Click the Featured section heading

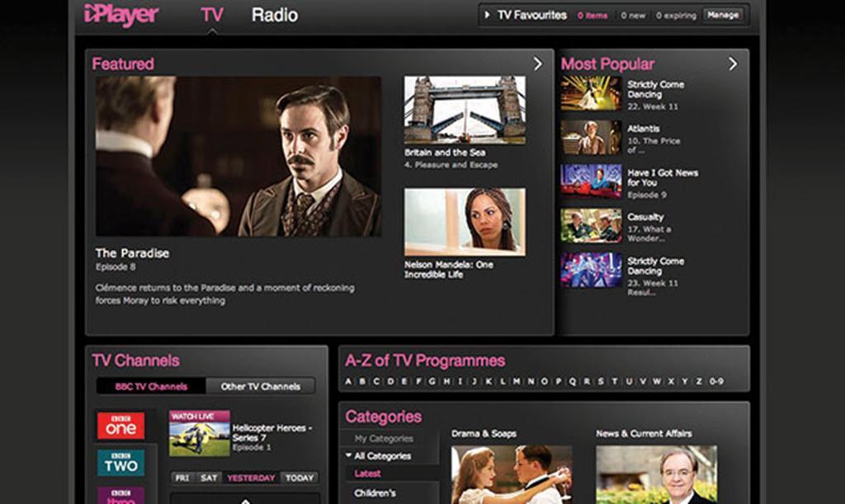(x=123, y=64)
